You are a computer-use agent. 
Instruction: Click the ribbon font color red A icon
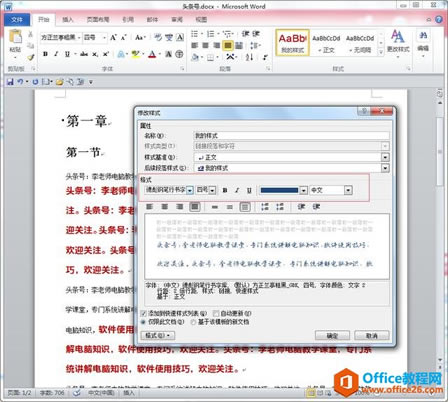click(152, 54)
